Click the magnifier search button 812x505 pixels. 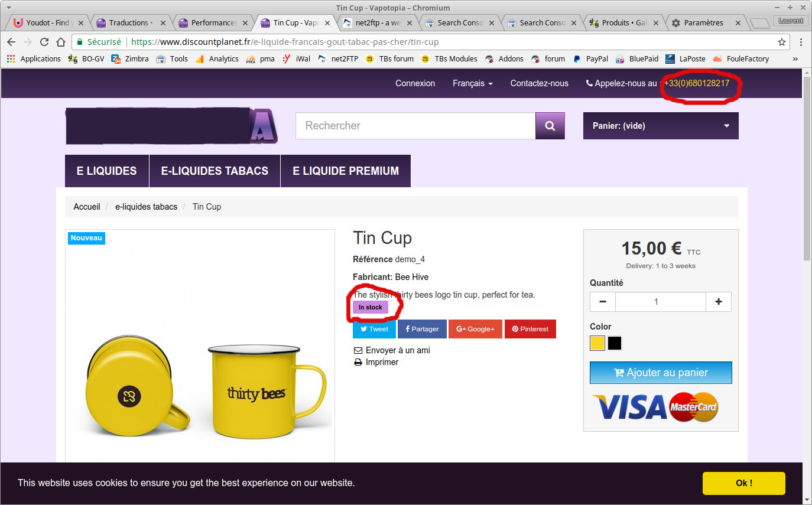550,126
